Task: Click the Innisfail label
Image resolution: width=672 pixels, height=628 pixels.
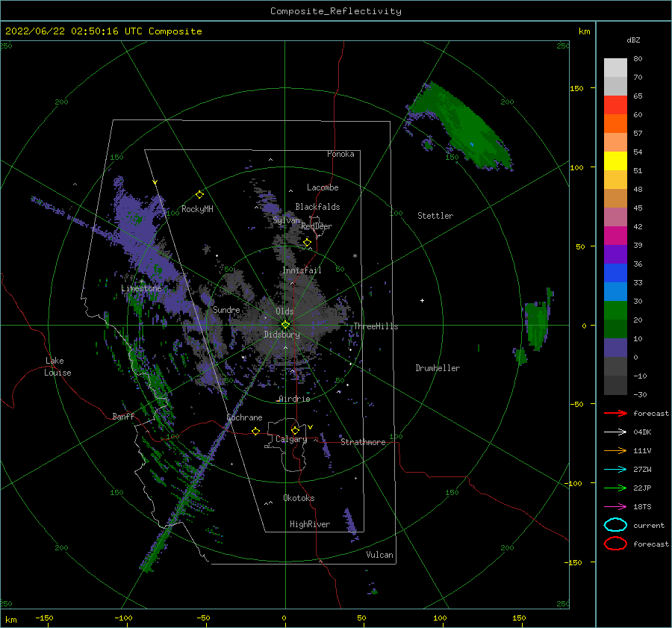Action: pos(302,270)
